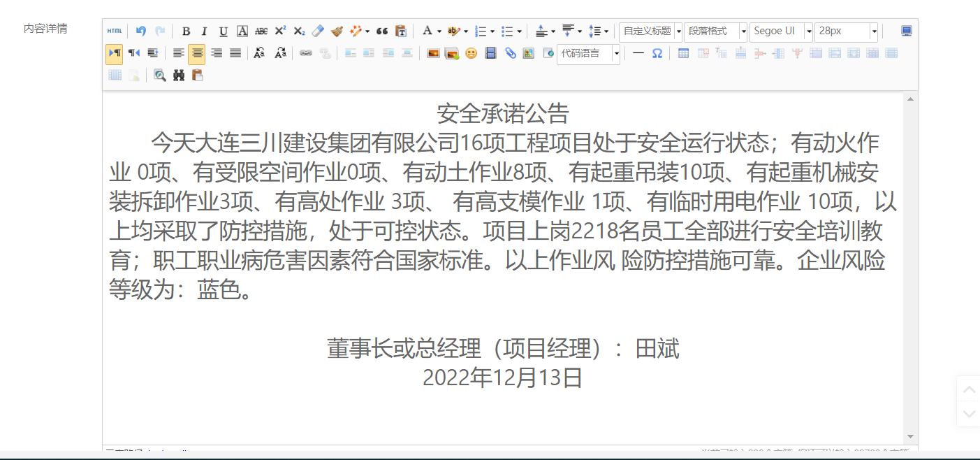The width and height of the screenshot is (980, 460).
Task: Set right-to-left text direction
Action: (133, 53)
